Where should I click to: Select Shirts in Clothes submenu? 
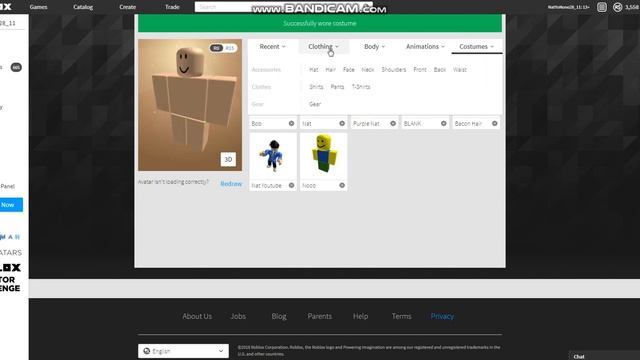pos(316,87)
